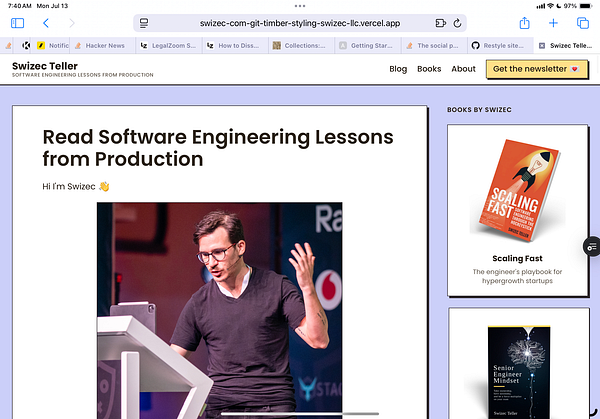This screenshot has width=600, height=419.
Task: Go forward to the next page
Action: coord(72,23)
